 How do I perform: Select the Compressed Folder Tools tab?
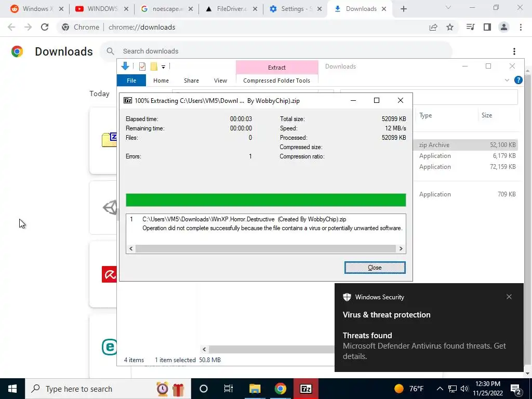click(276, 81)
